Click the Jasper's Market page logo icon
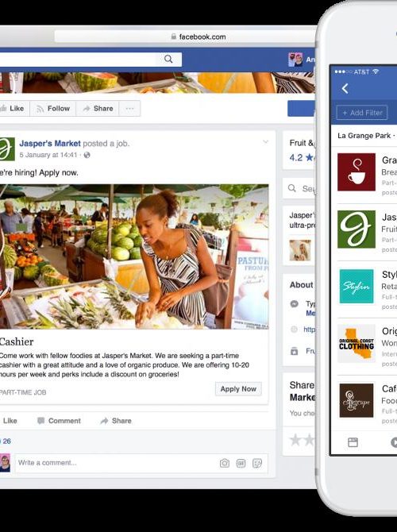This screenshot has height=532, width=397. pyautogui.click(x=7, y=149)
